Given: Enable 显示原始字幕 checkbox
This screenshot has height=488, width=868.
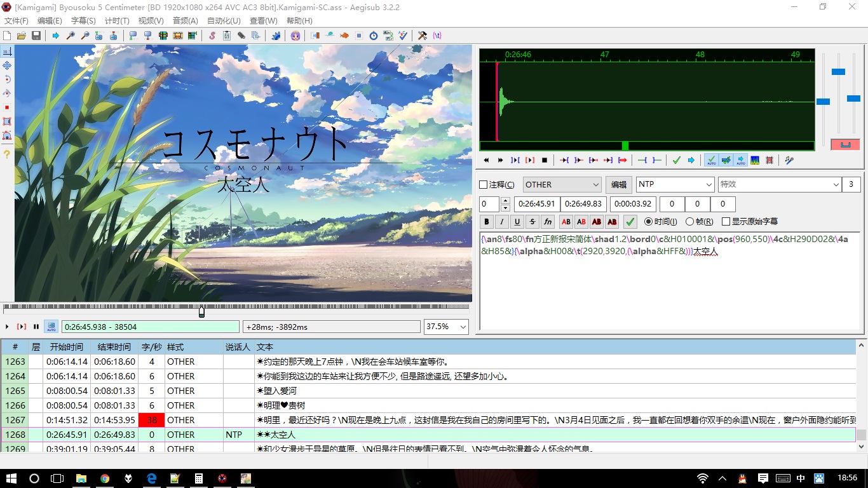Looking at the screenshot, I should coord(726,222).
